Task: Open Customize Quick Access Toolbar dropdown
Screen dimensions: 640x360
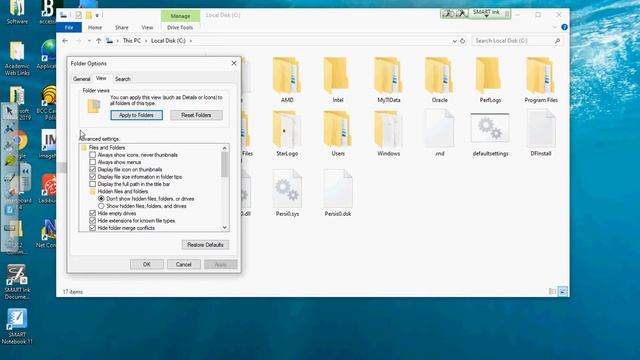Action: coord(97,16)
